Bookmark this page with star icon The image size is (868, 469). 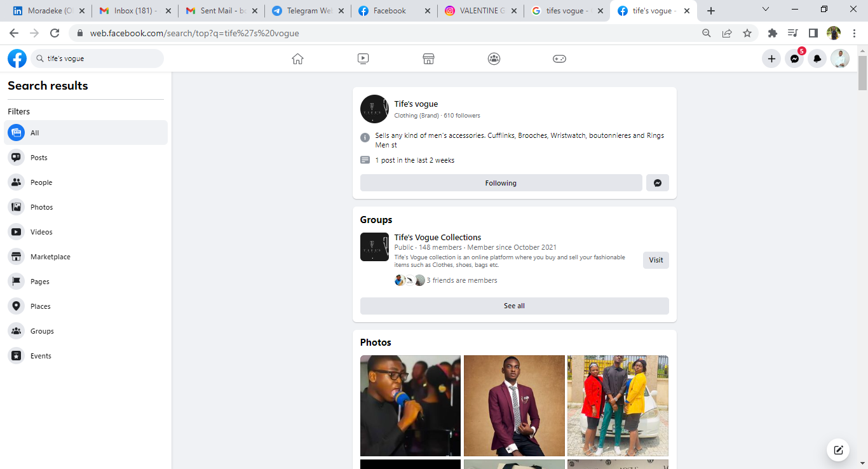tap(747, 33)
